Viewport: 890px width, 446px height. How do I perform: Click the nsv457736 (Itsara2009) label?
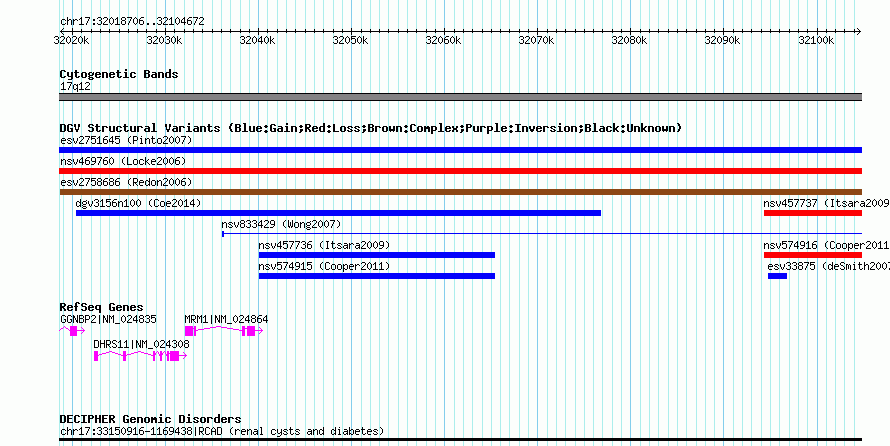(x=324, y=245)
